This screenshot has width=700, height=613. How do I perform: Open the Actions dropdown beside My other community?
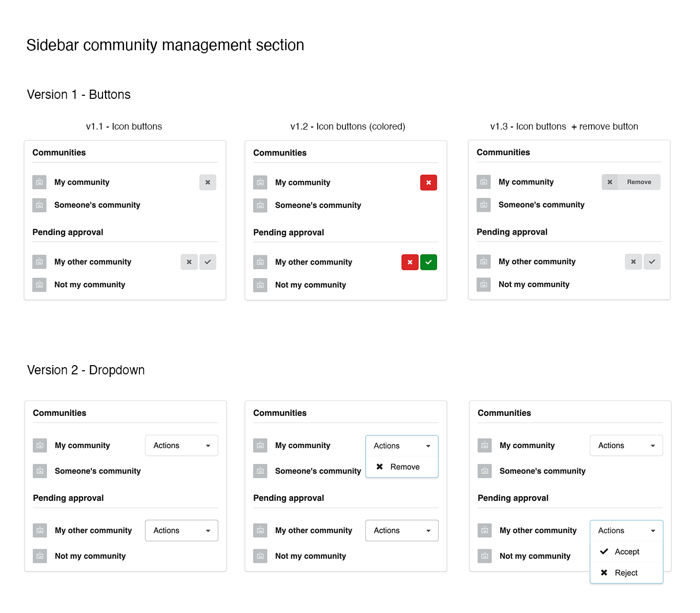tap(181, 531)
